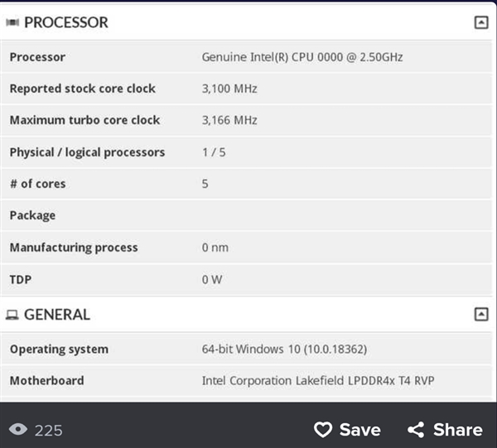This screenshot has width=497, height=448.
Task: Click the chip icon beside PROCESSOR heading
Action: (12, 22)
